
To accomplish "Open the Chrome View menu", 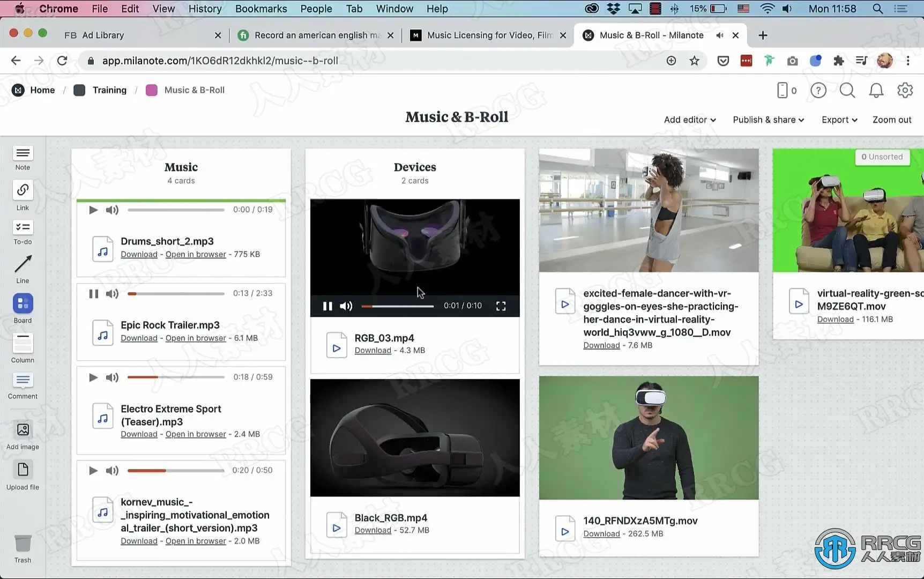I will point(163,9).
